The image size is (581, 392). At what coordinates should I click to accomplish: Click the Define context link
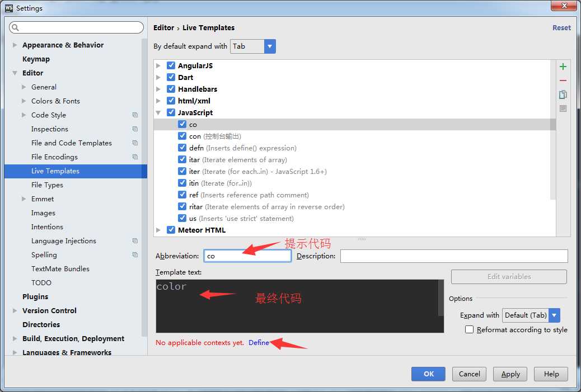click(259, 343)
